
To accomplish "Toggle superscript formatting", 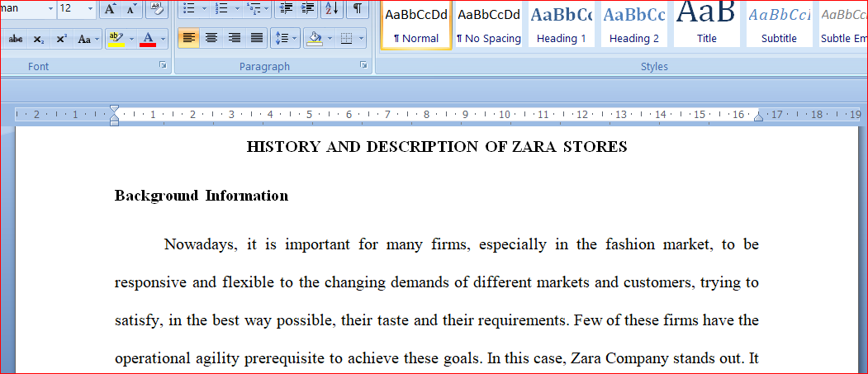I will coord(62,39).
